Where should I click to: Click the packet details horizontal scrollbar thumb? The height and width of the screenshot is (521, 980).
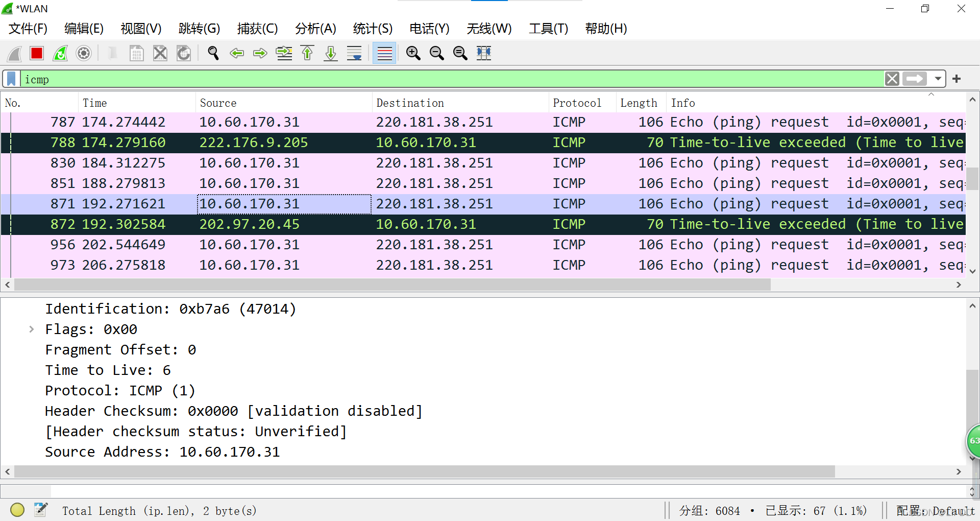click(425, 471)
